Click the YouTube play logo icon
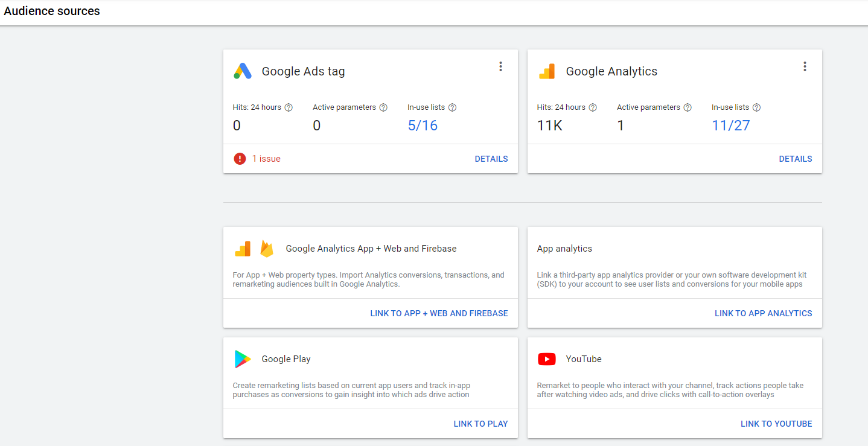The width and height of the screenshot is (868, 446). coord(546,359)
